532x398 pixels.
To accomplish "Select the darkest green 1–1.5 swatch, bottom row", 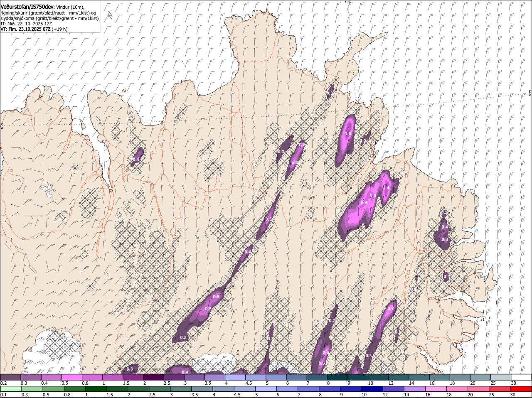I will coord(96,389).
